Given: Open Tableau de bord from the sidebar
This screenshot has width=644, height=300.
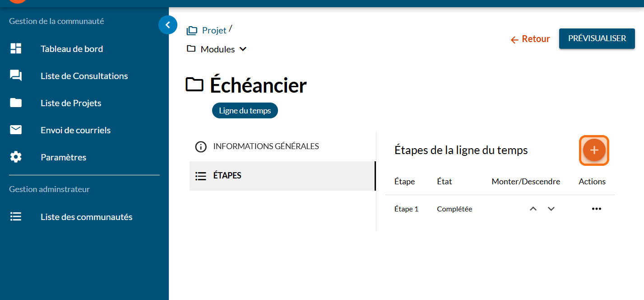Looking at the screenshot, I should [x=71, y=49].
